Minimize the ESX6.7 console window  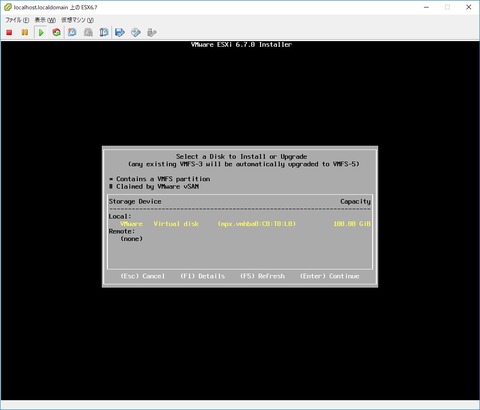click(x=426, y=7)
